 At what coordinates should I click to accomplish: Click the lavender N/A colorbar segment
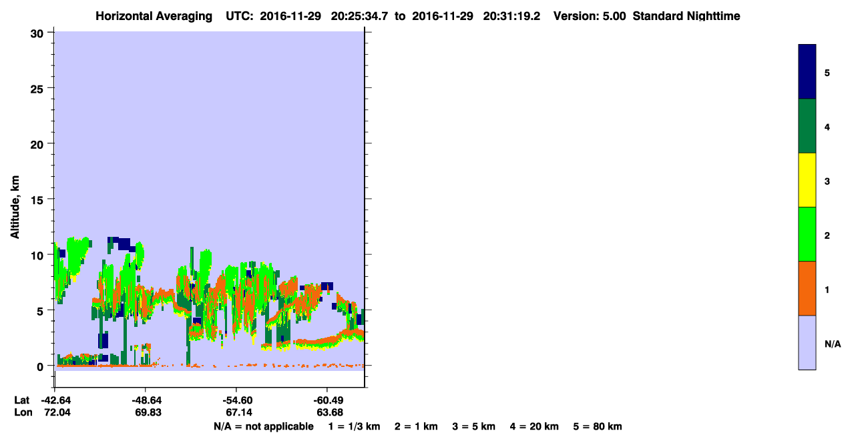click(807, 342)
